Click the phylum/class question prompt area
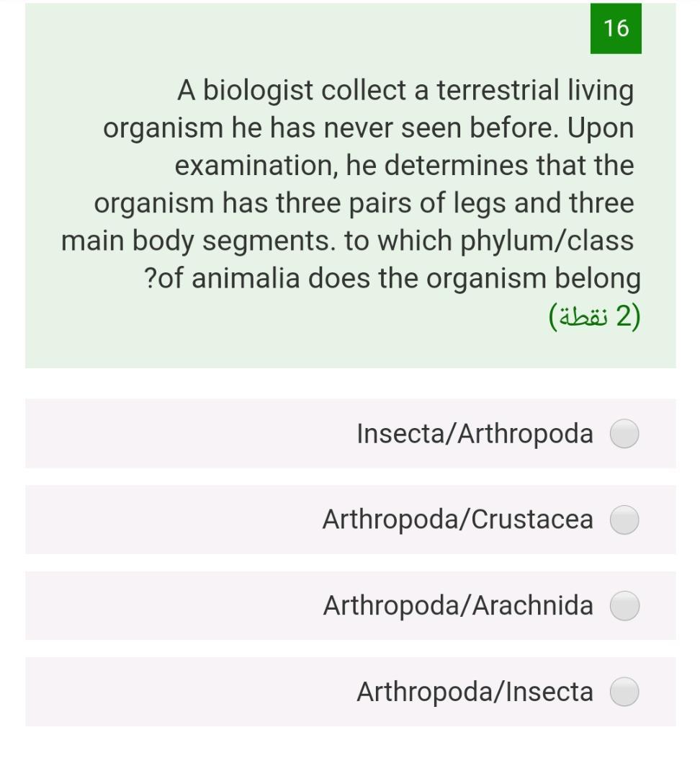Viewport: 700px width, 784px height. pyautogui.click(x=349, y=241)
